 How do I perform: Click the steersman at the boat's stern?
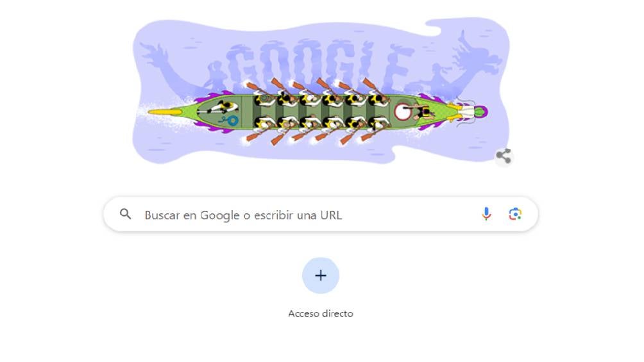click(x=219, y=108)
